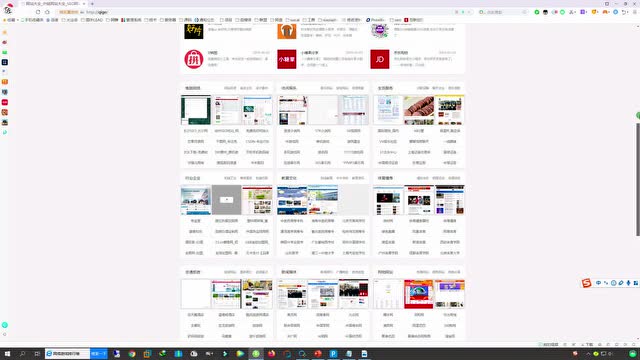Click the red shopping bag logo icon
640x360 pixels.
193,59
